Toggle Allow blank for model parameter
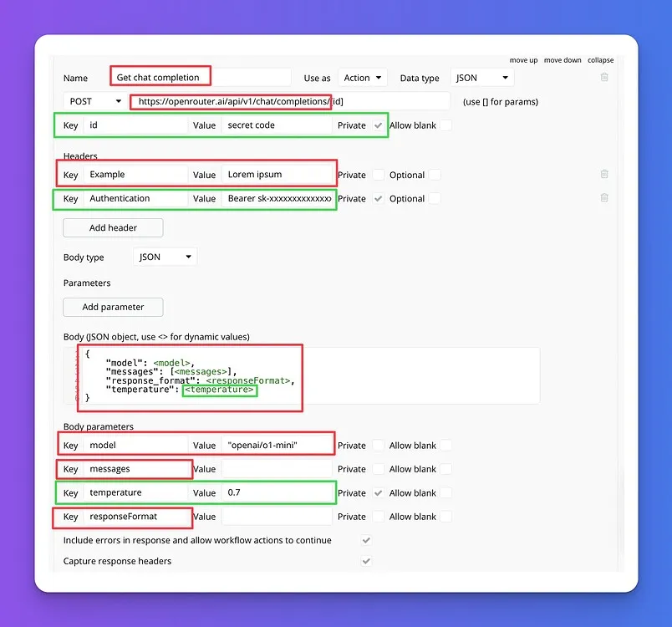Screen dimensions: 672x627 pos(445,446)
